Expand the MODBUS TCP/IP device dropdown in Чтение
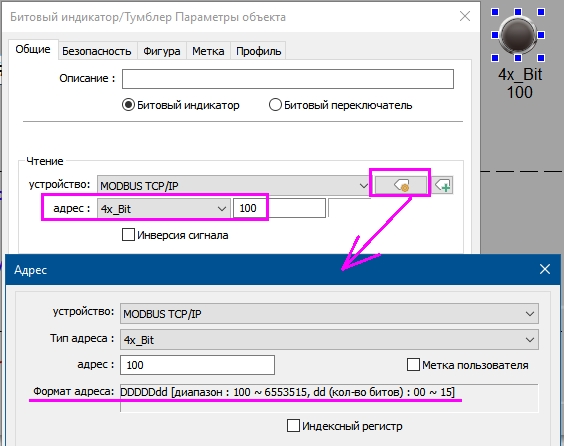Viewport: 564px width, 446px height. coord(234,186)
